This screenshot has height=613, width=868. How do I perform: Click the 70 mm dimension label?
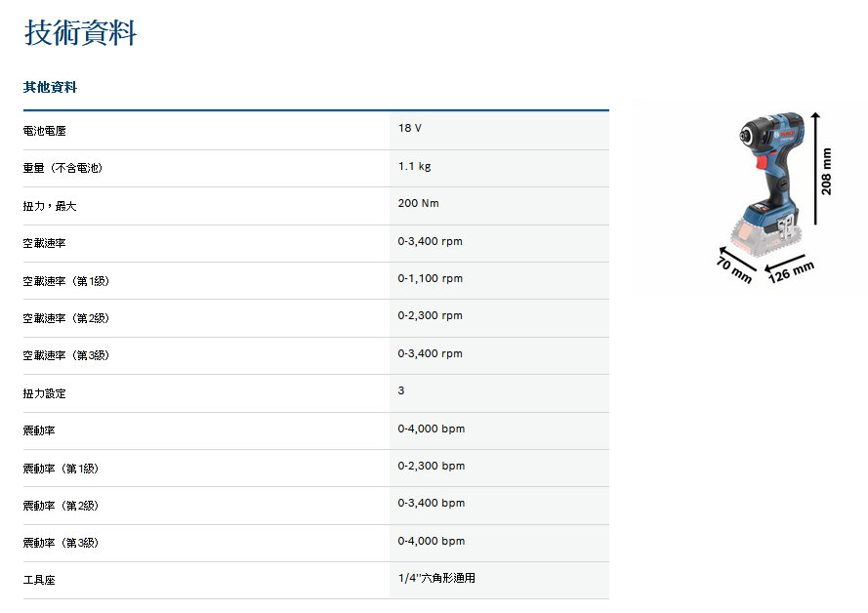734,268
